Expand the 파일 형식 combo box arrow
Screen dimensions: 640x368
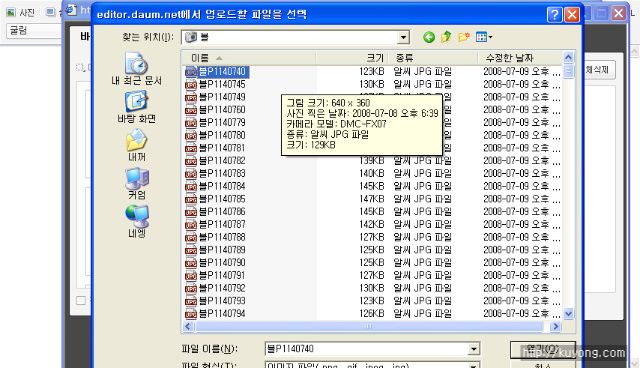click(x=473, y=365)
